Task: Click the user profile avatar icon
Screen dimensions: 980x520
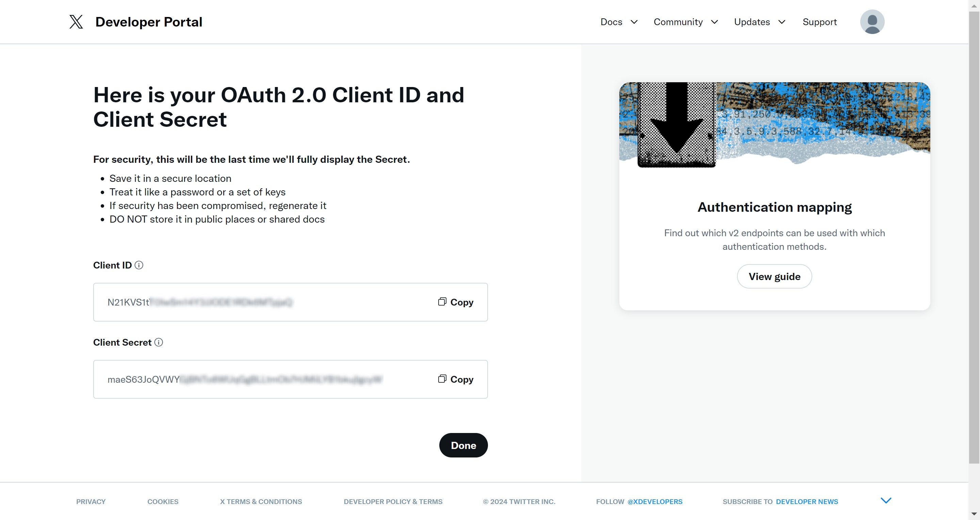Action: pos(872,22)
